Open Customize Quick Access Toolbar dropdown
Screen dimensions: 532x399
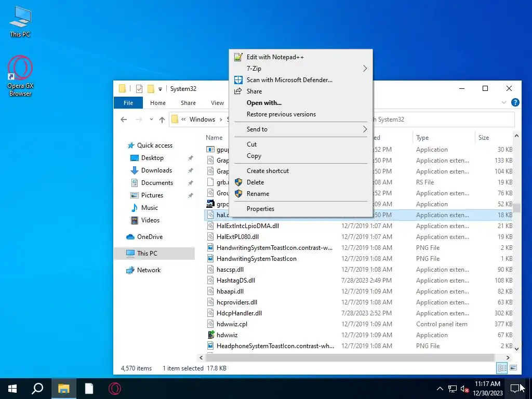click(160, 89)
